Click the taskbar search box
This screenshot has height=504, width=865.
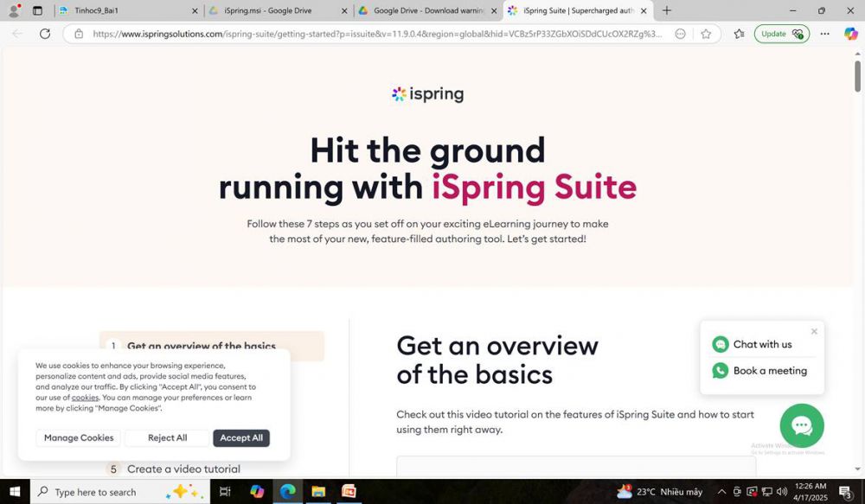click(120, 491)
